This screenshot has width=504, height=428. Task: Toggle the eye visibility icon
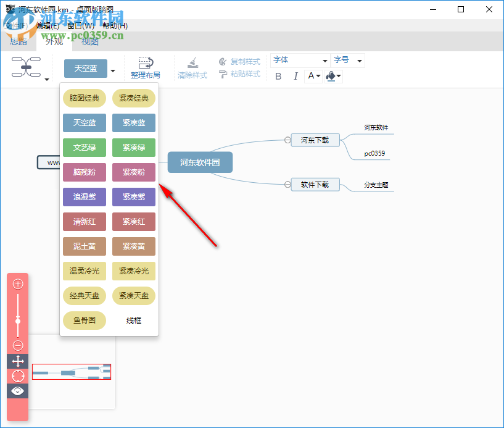tap(17, 391)
